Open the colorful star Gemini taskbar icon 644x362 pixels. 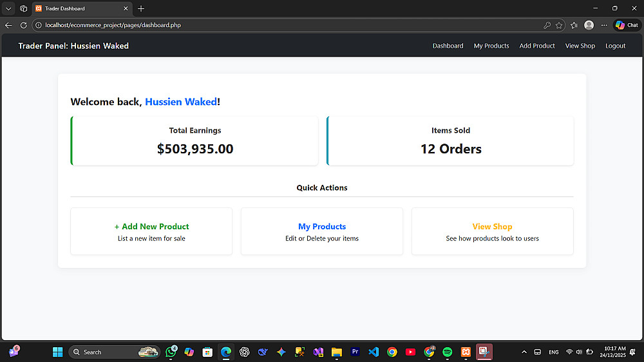(281, 352)
